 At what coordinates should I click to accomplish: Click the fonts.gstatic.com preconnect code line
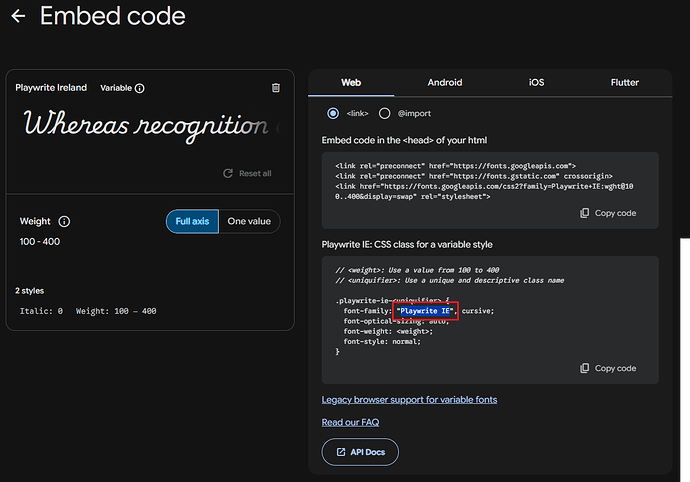[474, 176]
